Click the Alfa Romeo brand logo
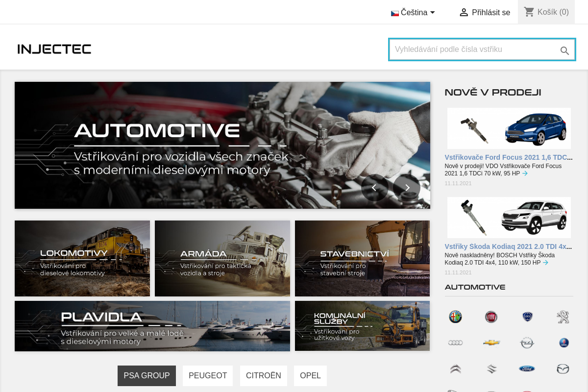The height and width of the screenshot is (392, 588). 455,317
